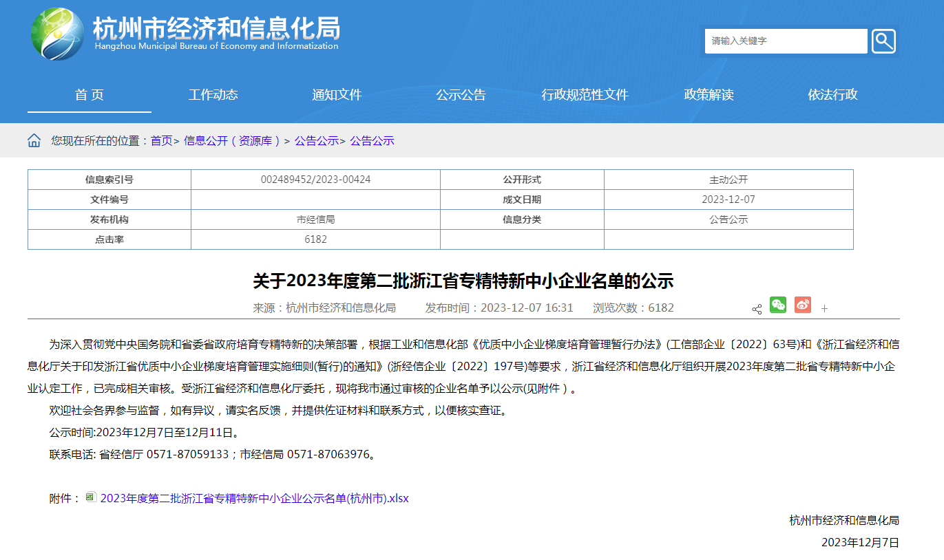Click the 成文日期 label cell
944x560 pixels.
(x=522, y=200)
